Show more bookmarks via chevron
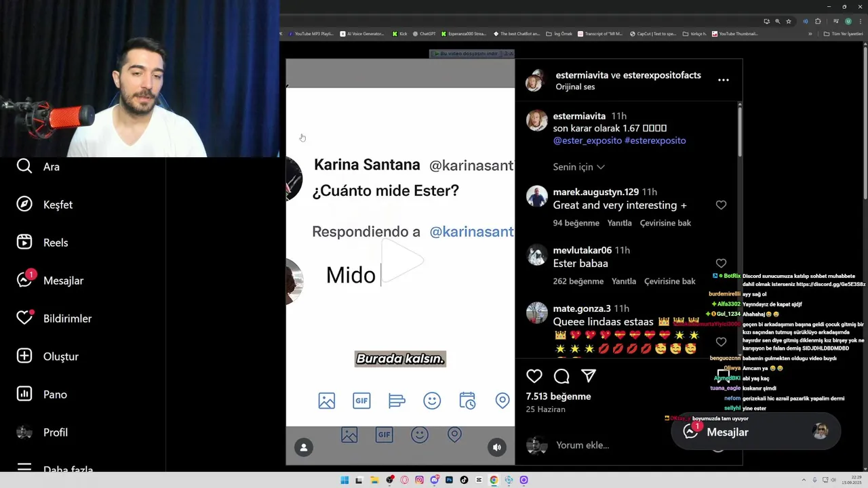The height and width of the screenshot is (488, 868). [810, 34]
